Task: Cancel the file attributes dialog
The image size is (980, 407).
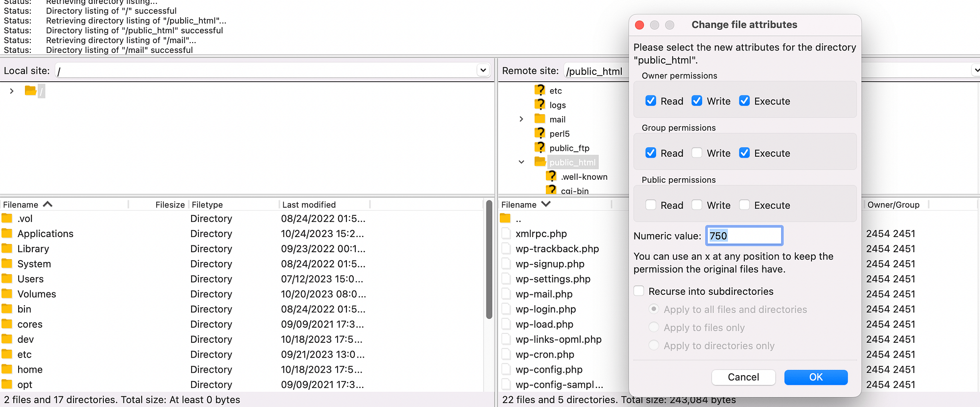Action: coord(743,377)
